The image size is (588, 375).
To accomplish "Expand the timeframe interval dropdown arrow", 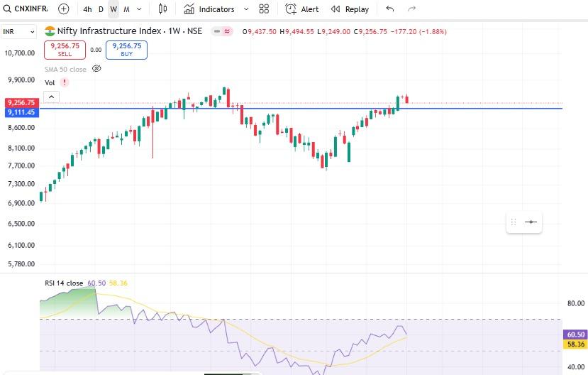I will point(139,9).
